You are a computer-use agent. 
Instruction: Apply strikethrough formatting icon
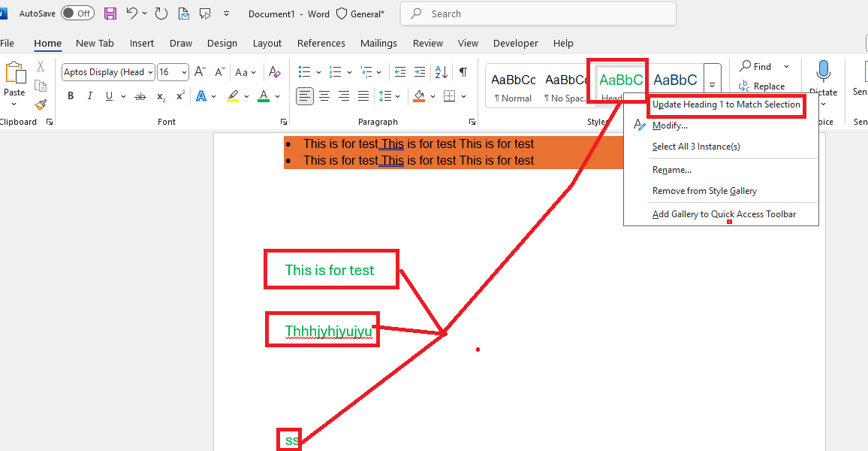[x=140, y=96]
